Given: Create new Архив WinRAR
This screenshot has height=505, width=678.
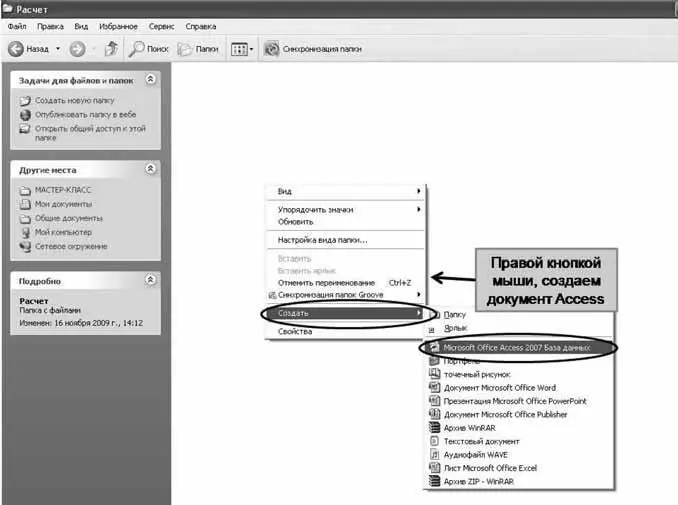Looking at the screenshot, I should [519, 428].
